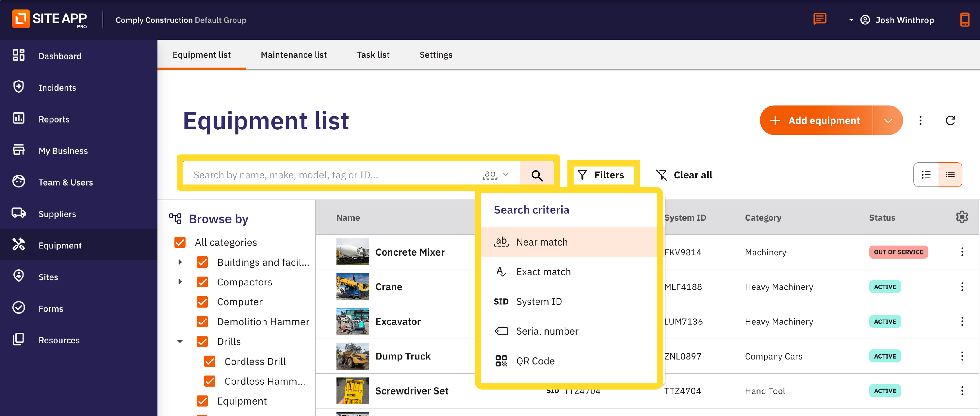Screen dimensions: 980x416
Task: Open the search criteria dropdown in search box
Action: [x=496, y=175]
